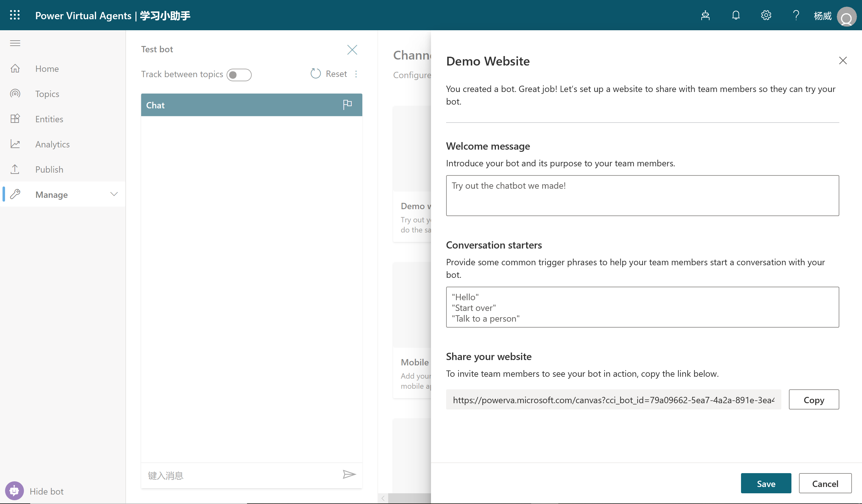Open Test bot more options ellipsis
This screenshot has height=504, width=862.
356,74
